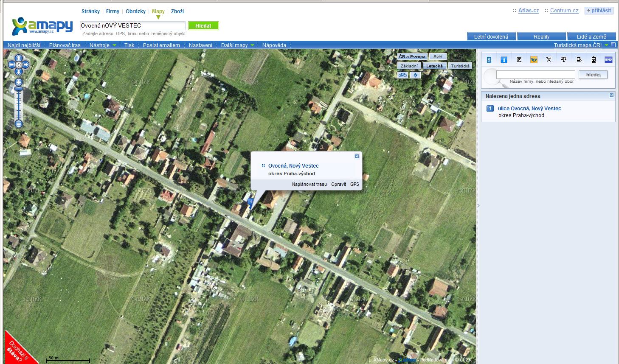Select the restaurants fork-and-knife category icon

point(549,60)
